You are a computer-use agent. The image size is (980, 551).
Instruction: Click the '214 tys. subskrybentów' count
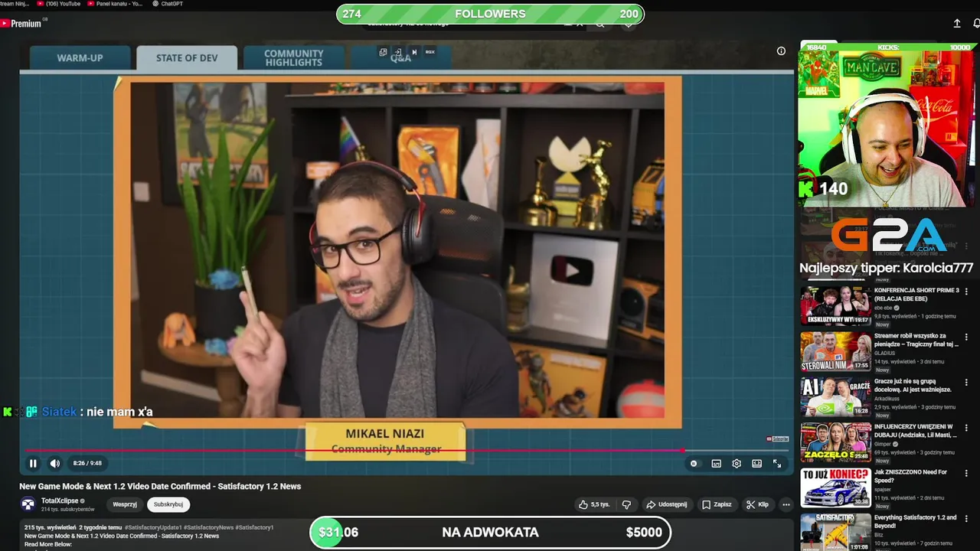(x=67, y=509)
